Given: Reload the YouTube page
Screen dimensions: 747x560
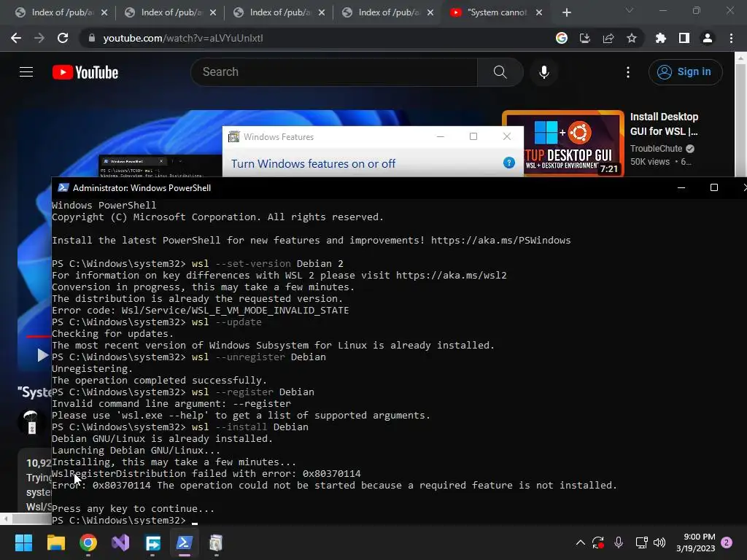Looking at the screenshot, I should pyautogui.click(x=63, y=38).
